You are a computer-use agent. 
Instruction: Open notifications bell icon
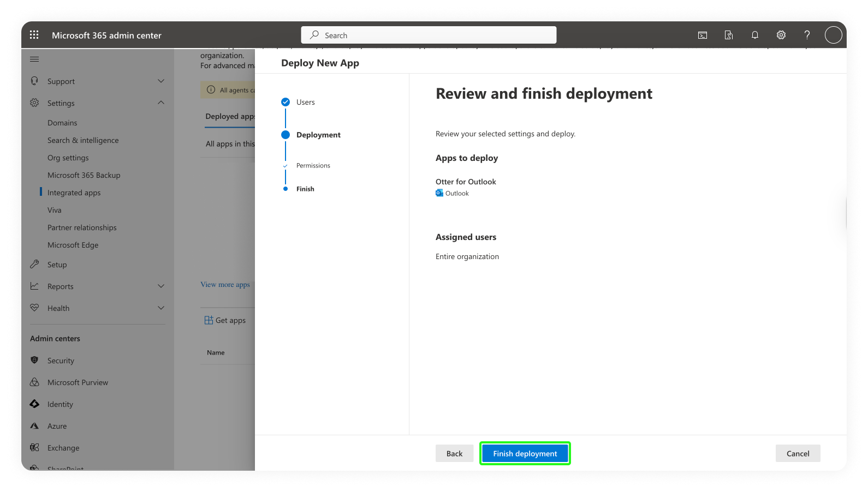(x=755, y=35)
